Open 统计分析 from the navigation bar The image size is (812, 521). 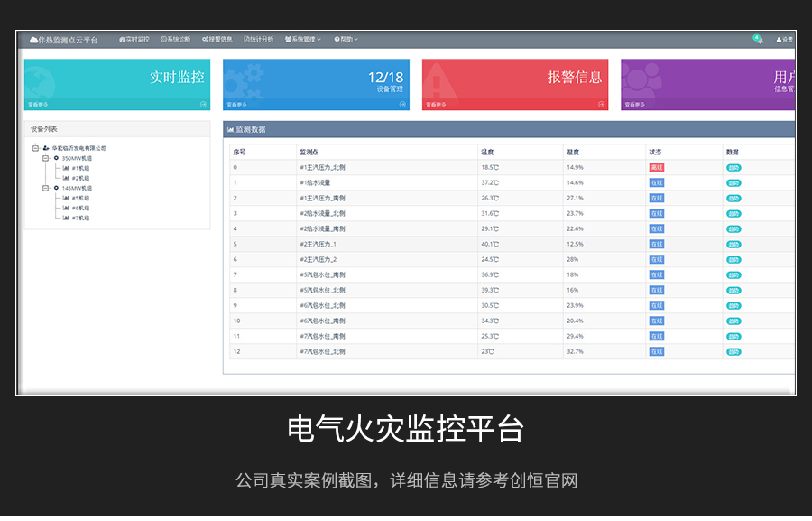(259, 40)
